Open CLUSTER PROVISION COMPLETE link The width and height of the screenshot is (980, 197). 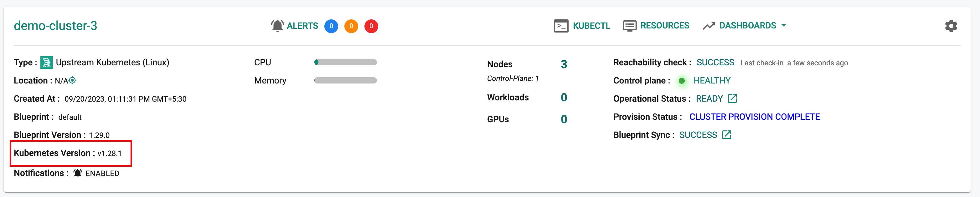[x=754, y=117]
